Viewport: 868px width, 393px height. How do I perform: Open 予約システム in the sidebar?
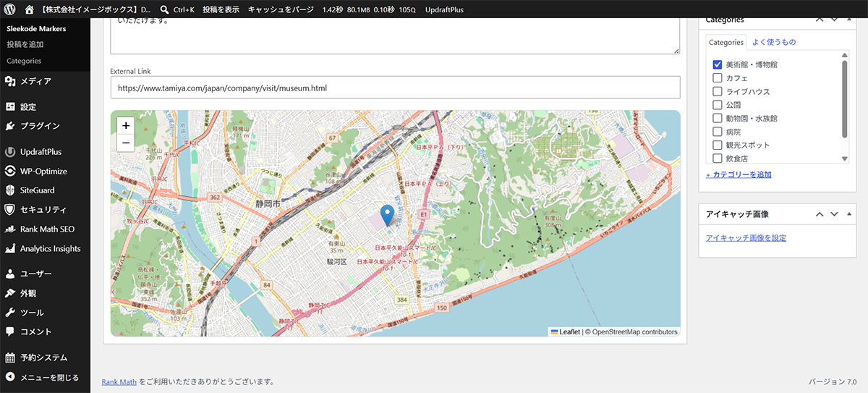(x=45, y=358)
